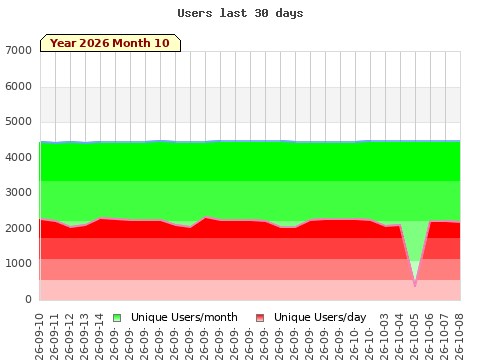Click the 0 y-axis label
The width and height of the screenshot is (480, 360).
[29, 299]
